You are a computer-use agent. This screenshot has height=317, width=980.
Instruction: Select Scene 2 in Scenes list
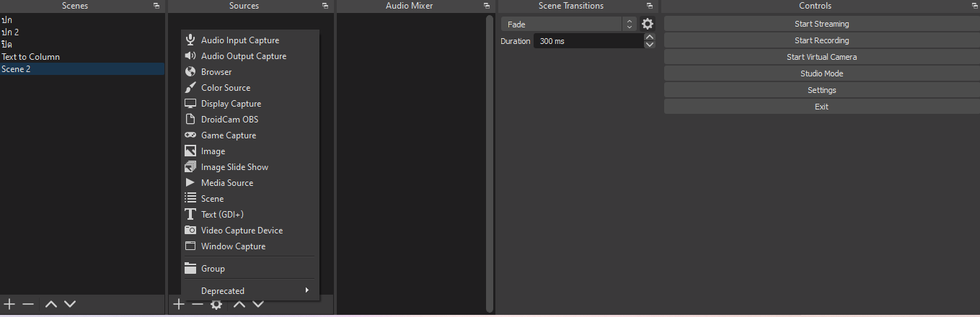coord(82,69)
